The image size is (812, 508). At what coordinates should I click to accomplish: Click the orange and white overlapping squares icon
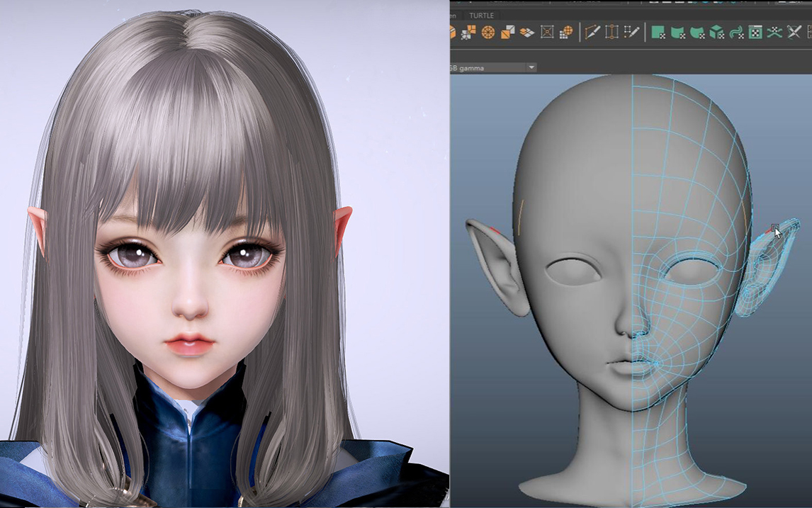(x=507, y=32)
